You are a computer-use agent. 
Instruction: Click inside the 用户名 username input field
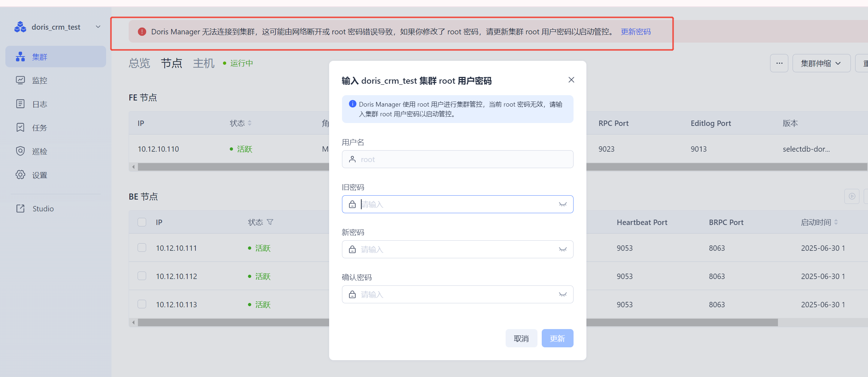(x=457, y=159)
